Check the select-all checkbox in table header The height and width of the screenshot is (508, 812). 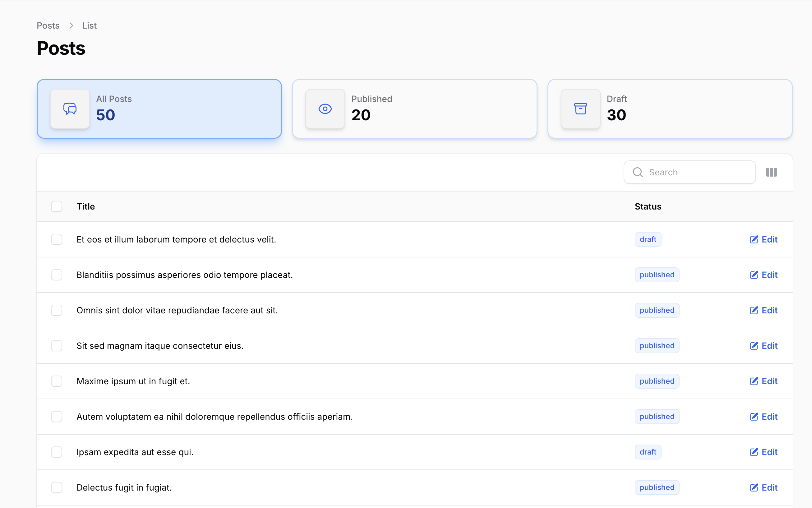(x=57, y=207)
